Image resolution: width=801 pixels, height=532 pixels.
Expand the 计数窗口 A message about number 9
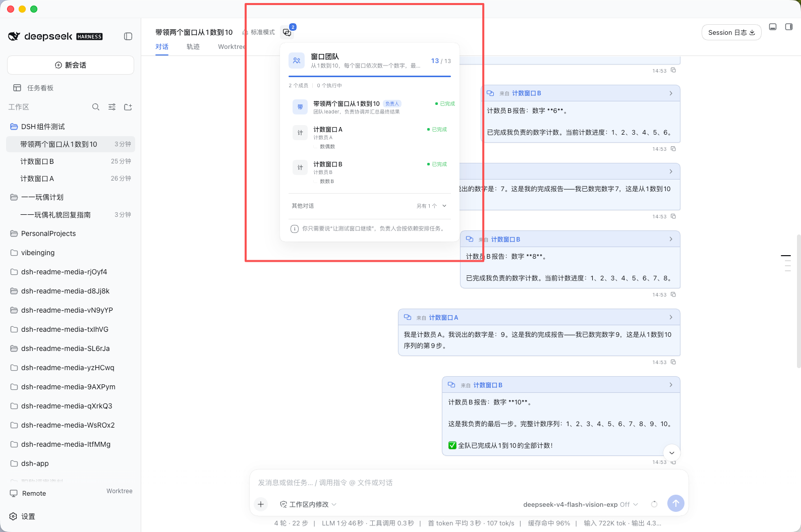point(670,317)
